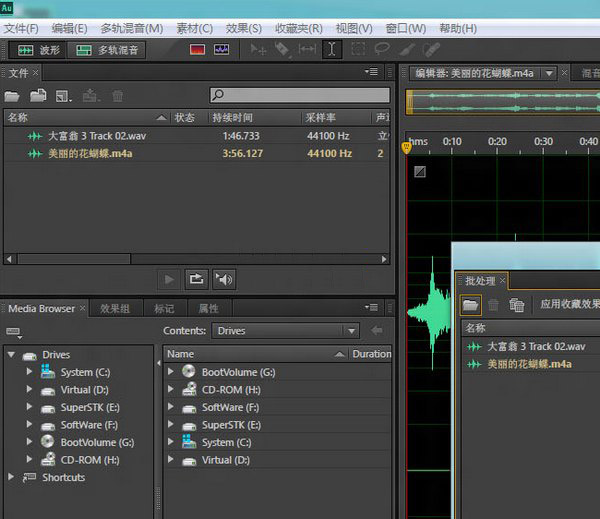
Task: Toggle loop playback in Files panel
Action: click(x=196, y=279)
